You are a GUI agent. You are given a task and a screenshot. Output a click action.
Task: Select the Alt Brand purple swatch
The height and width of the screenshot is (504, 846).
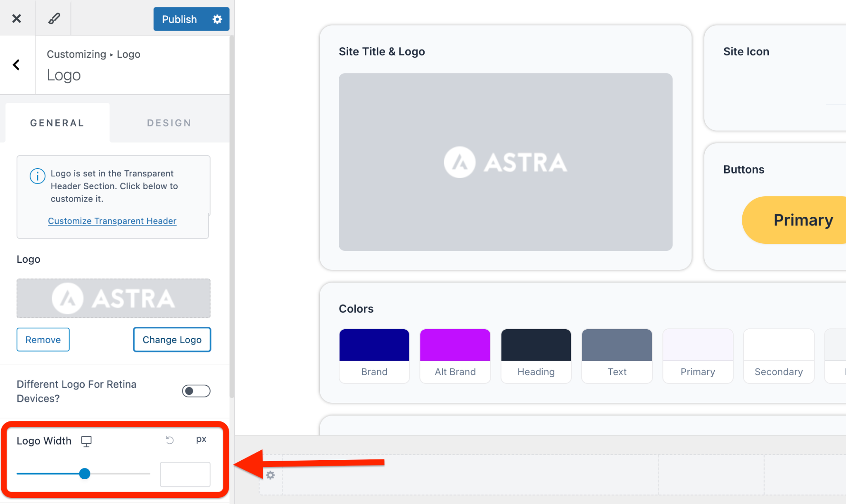(x=455, y=345)
